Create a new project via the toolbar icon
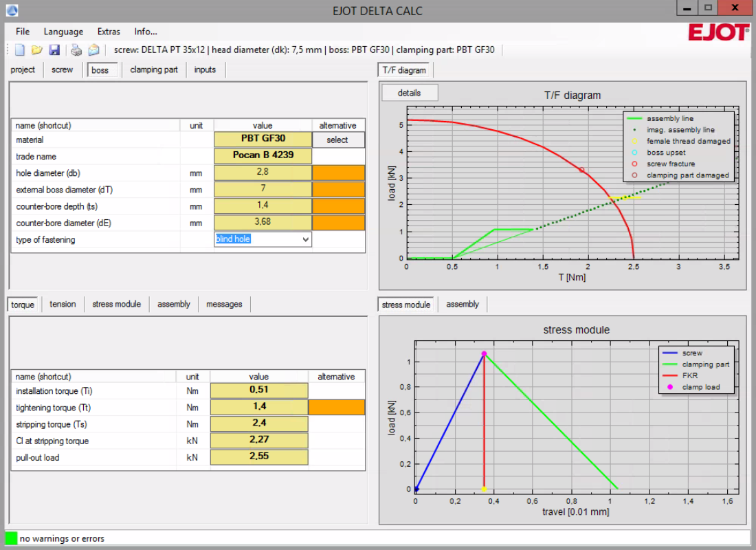The image size is (756, 550). tap(20, 49)
